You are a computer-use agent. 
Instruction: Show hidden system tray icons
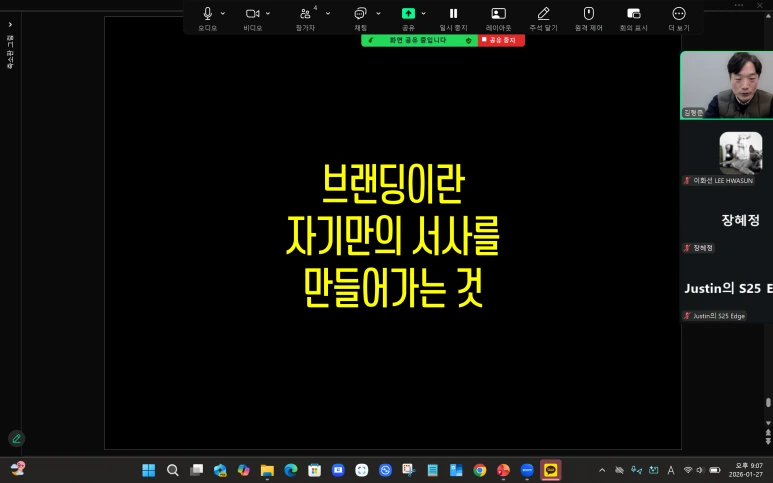point(602,470)
